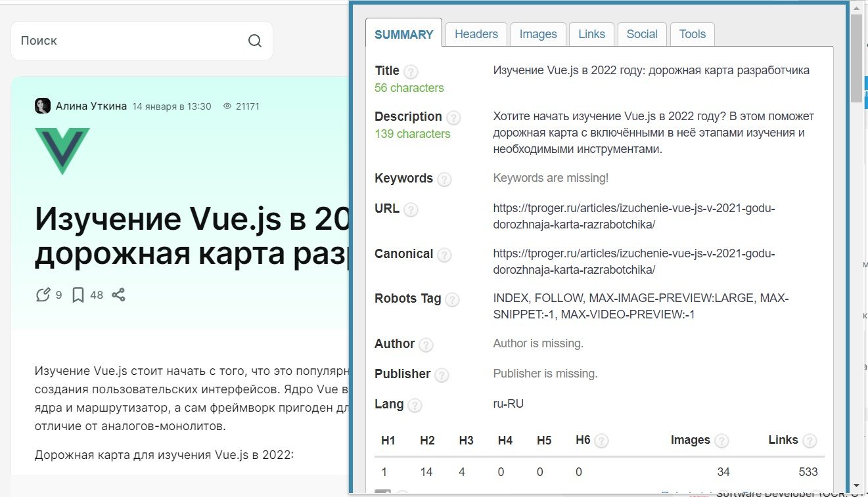868x497 pixels.
Task: Click the panel scrollbar up arrow
Action: coord(856,8)
